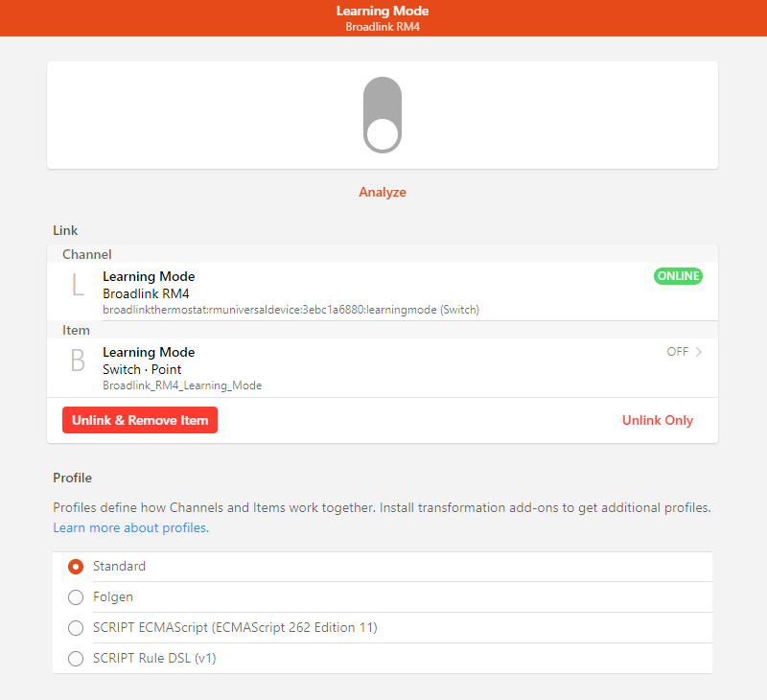Toggle the Learning Mode switch

383,115
